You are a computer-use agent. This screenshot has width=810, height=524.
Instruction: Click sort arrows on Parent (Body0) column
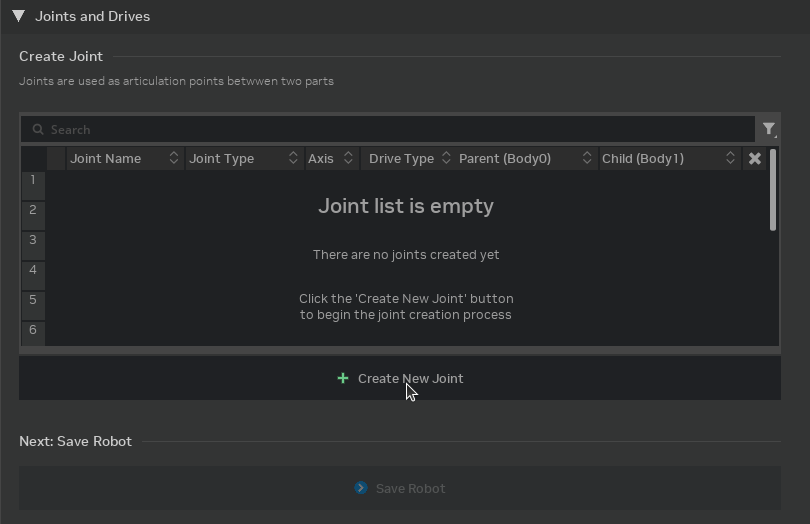586,158
